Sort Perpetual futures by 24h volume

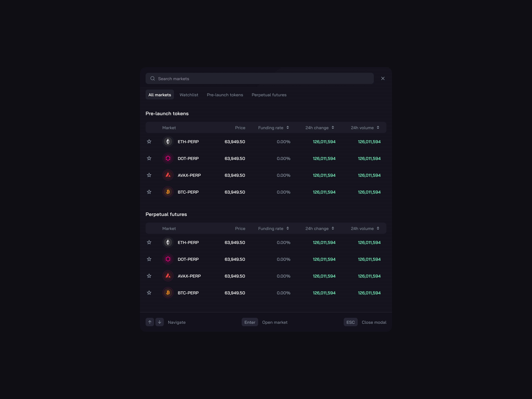click(x=378, y=228)
